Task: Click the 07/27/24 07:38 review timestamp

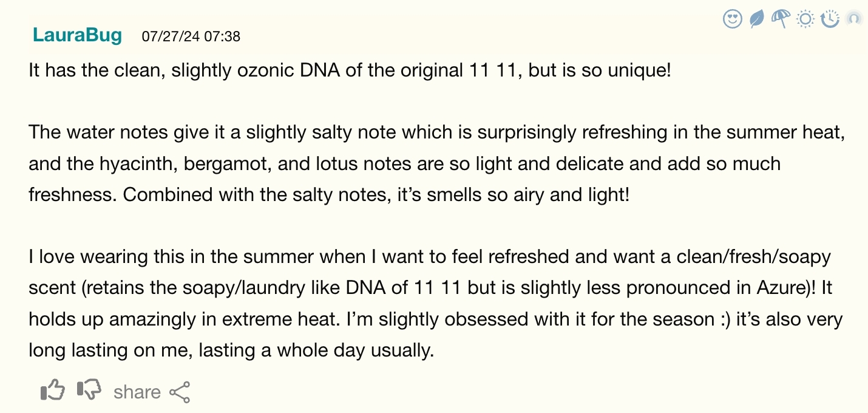Action: [x=191, y=36]
